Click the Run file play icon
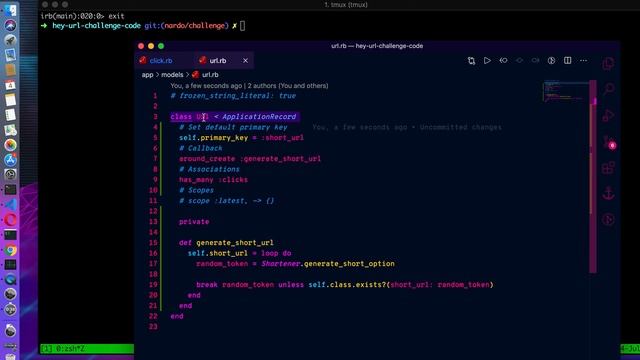The height and width of the screenshot is (360, 640). (x=487, y=60)
